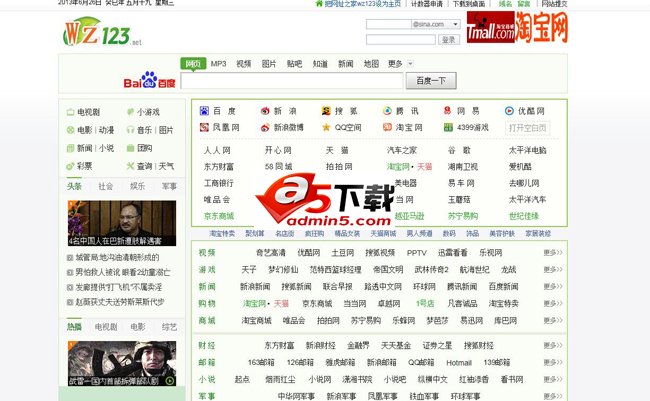650x401 pixels.
Task: Expand 更多 in the 游戏 row
Action: click(x=553, y=270)
